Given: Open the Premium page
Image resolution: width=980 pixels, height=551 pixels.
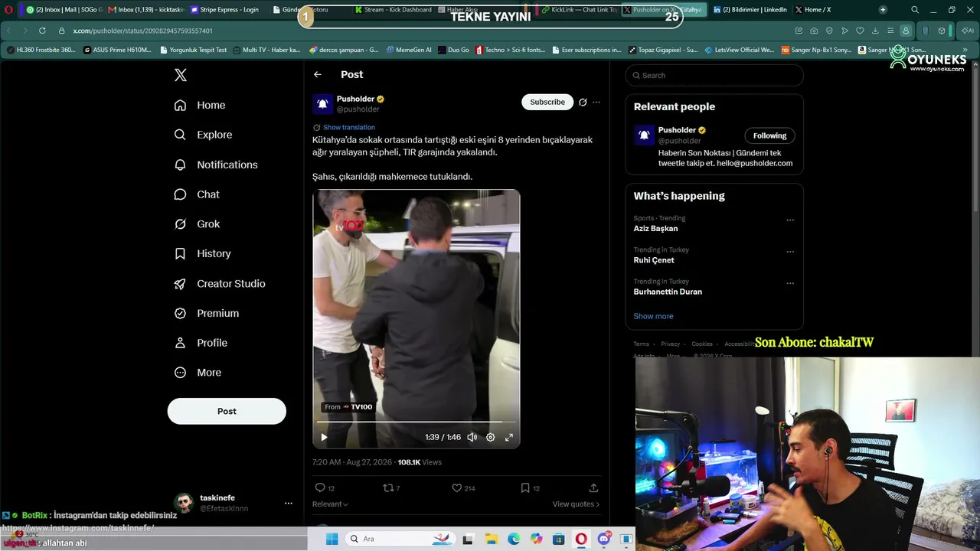Looking at the screenshot, I should click(207, 313).
